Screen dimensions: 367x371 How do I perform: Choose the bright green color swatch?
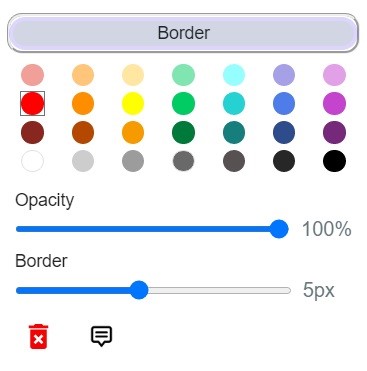(x=183, y=104)
